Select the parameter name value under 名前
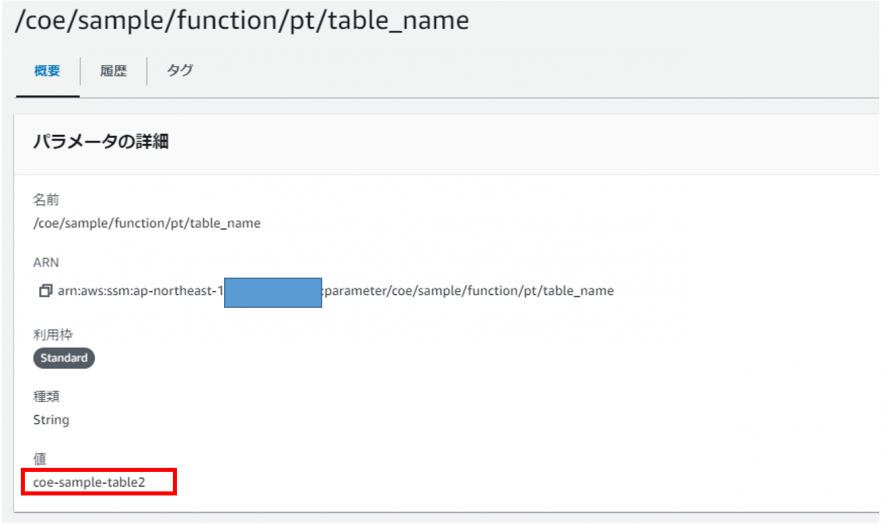This screenshot has width=884, height=525. [x=147, y=223]
